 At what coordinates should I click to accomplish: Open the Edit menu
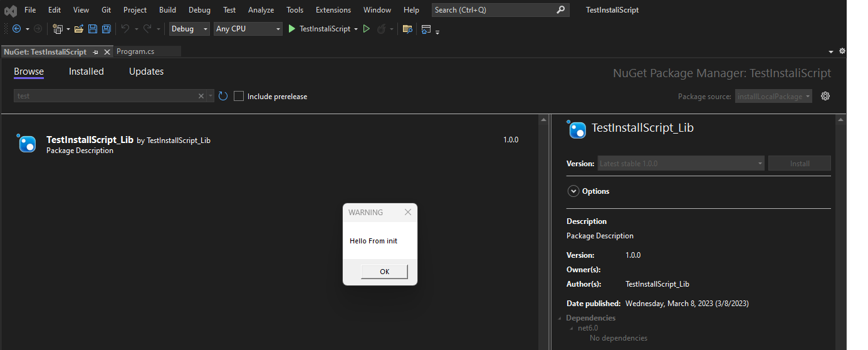coord(55,10)
